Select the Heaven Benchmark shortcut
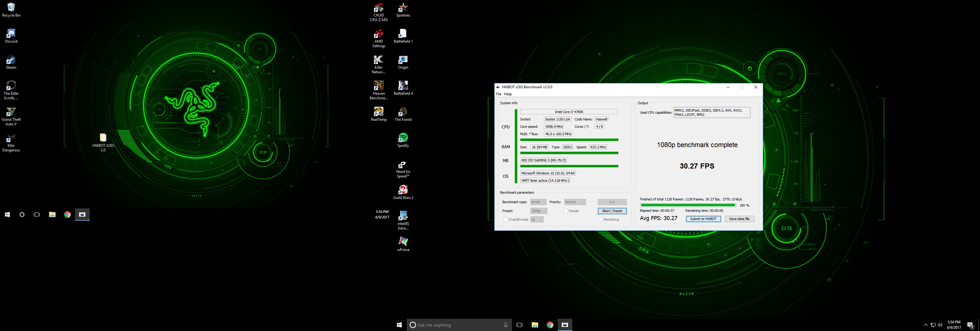The height and width of the screenshot is (331, 980). point(379,91)
